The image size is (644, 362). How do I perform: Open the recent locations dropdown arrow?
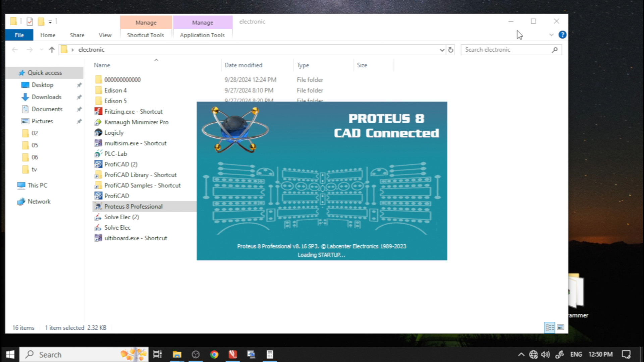click(x=41, y=50)
